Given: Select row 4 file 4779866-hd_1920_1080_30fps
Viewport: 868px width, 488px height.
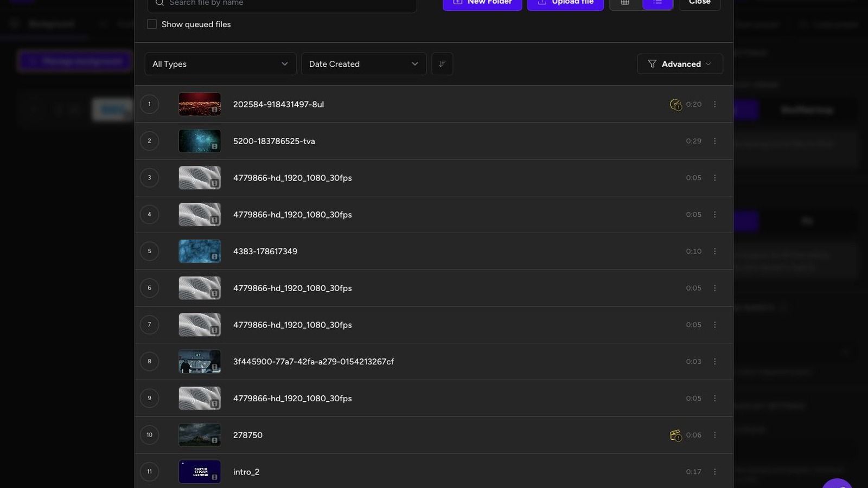Looking at the screenshot, I should pyautogui.click(x=292, y=215).
